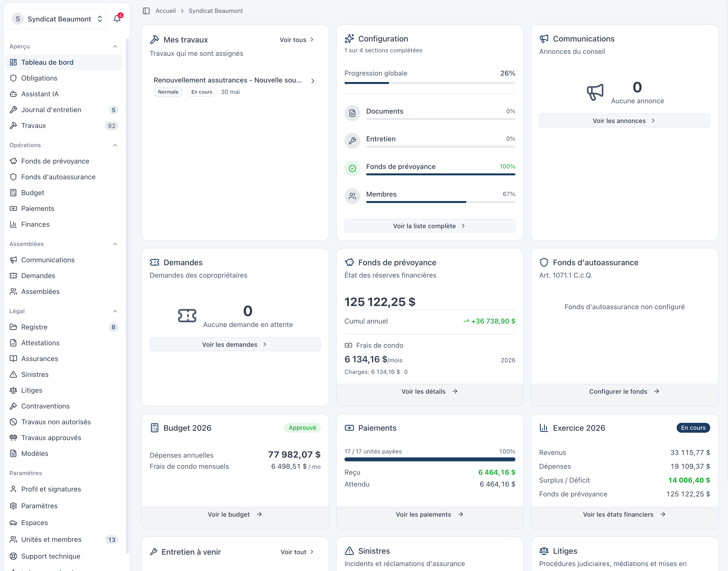Click the sidebar vertical scrollbar
Image resolution: width=728 pixels, height=571 pixels.
[127, 296]
